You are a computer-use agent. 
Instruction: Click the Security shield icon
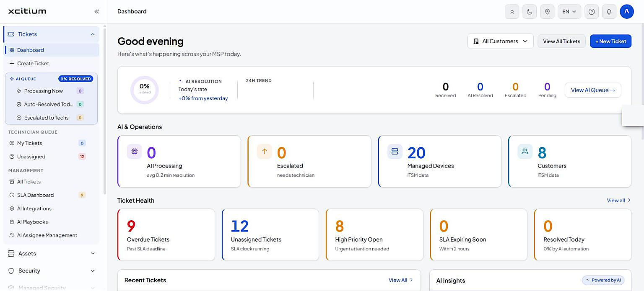click(11, 271)
